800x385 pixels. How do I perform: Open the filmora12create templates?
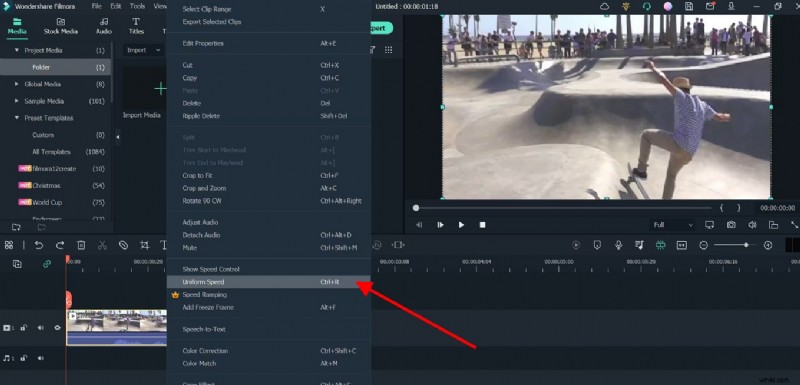55,169
